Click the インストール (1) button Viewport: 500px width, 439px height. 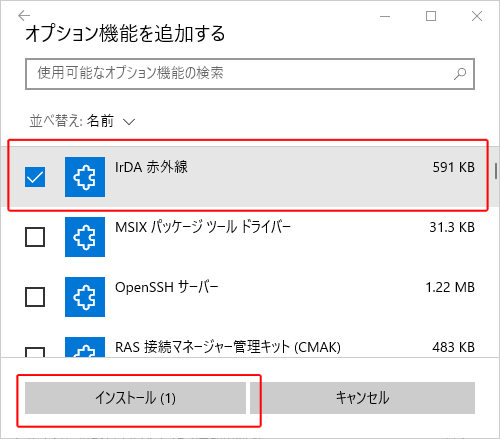point(135,398)
